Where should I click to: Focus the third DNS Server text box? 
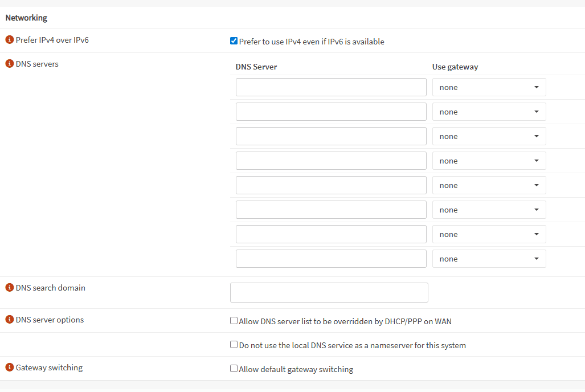pyautogui.click(x=331, y=136)
